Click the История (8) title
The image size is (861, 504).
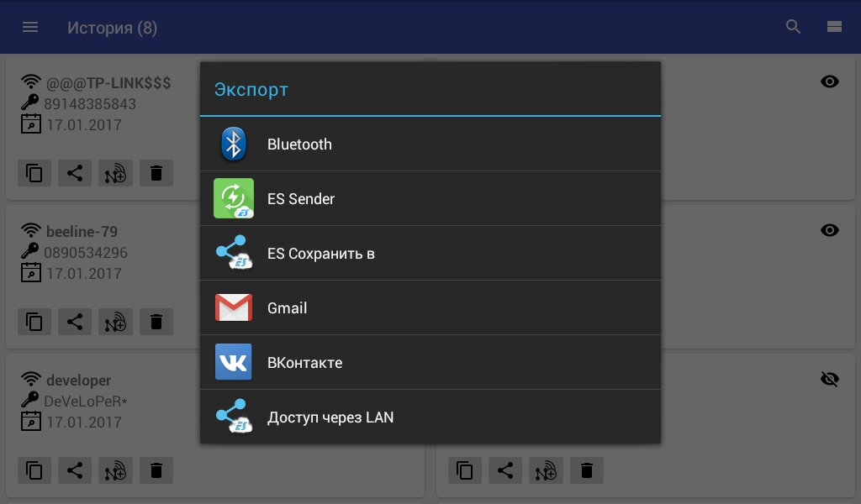point(112,28)
